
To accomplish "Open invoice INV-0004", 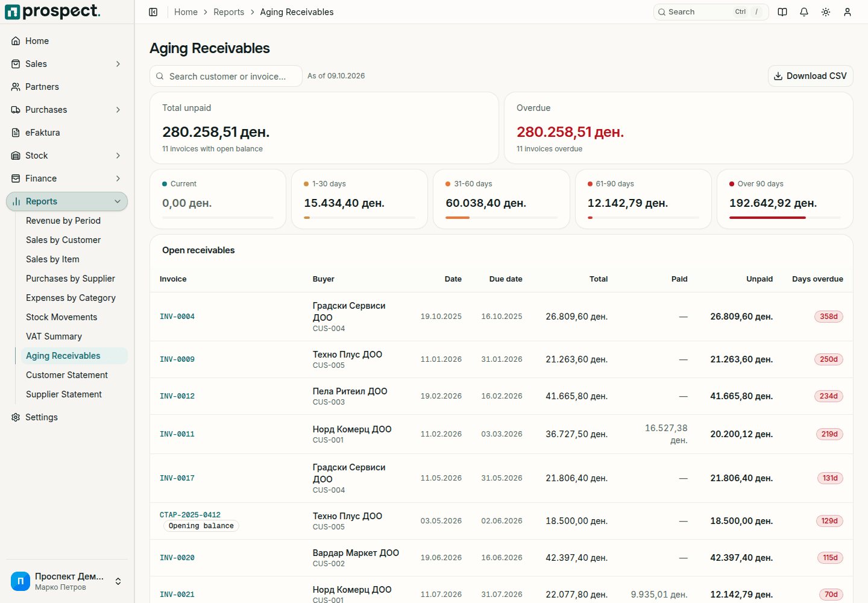I will click(177, 317).
